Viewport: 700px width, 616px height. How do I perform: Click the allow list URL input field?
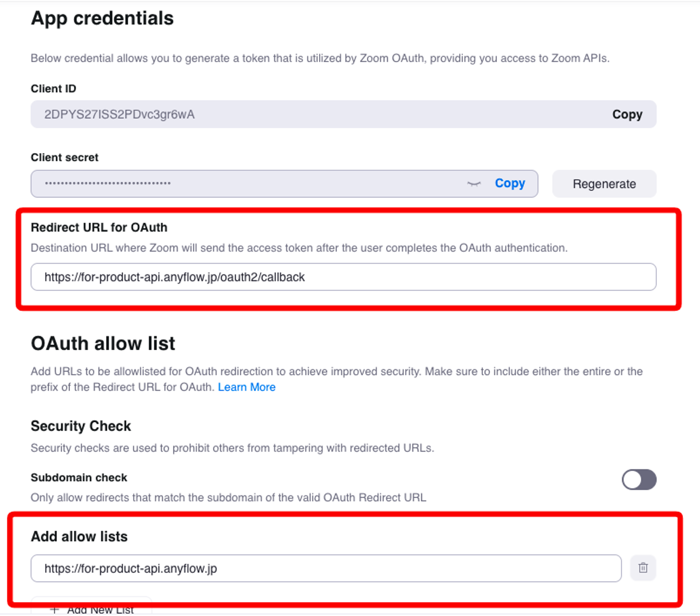point(325,568)
